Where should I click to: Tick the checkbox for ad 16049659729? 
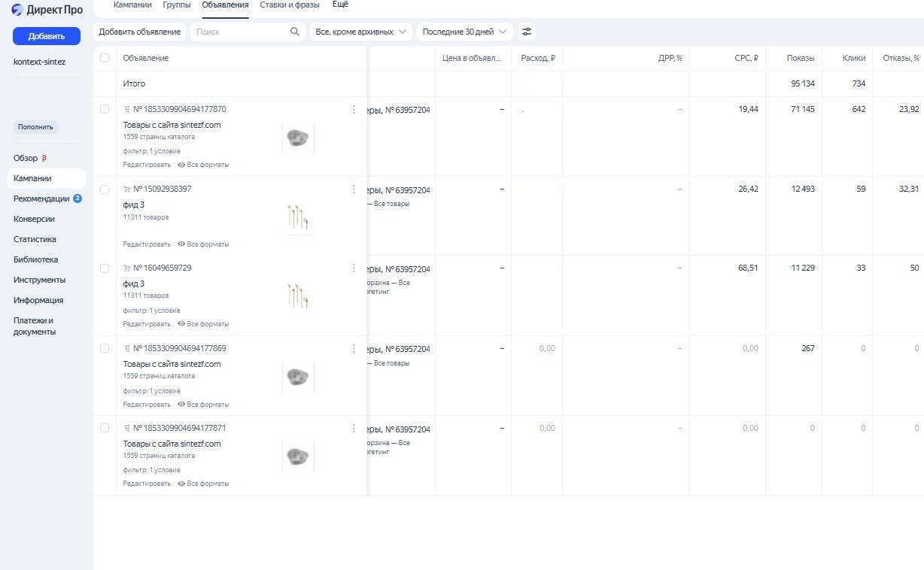105,268
